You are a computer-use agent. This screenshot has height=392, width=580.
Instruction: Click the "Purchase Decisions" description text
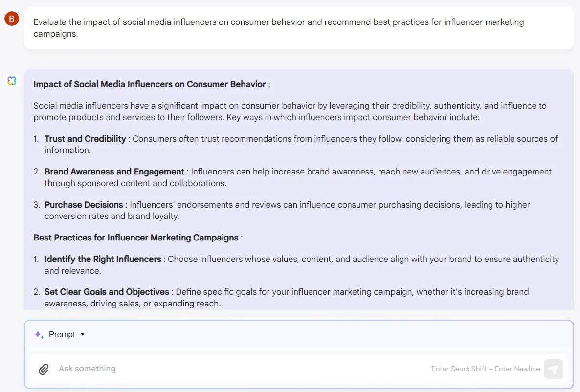coord(330,205)
